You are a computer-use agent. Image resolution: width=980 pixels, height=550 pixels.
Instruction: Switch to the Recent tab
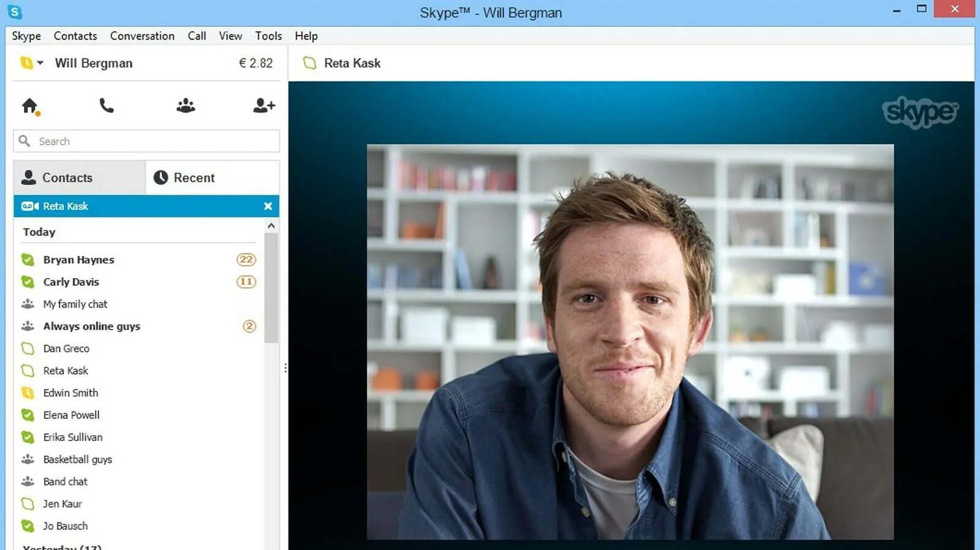213,178
